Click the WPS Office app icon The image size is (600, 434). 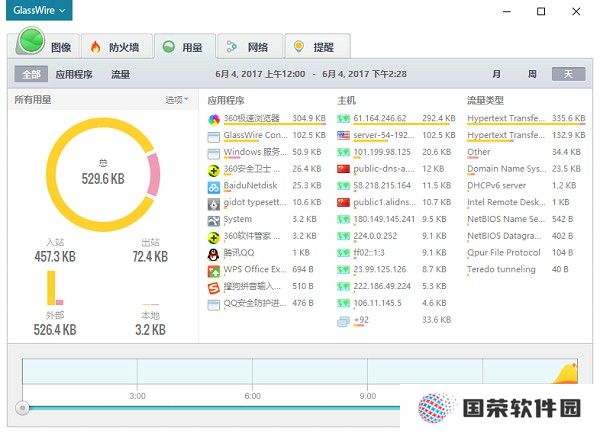click(x=214, y=271)
